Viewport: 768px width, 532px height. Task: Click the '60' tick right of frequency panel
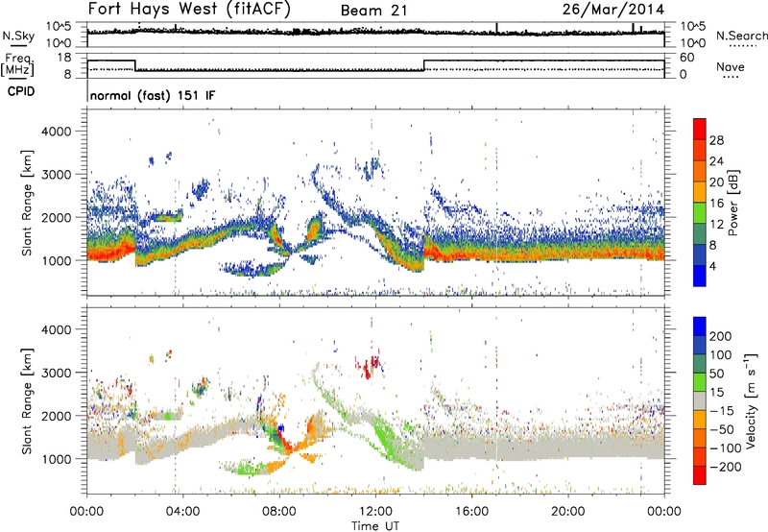pyautogui.click(x=686, y=58)
